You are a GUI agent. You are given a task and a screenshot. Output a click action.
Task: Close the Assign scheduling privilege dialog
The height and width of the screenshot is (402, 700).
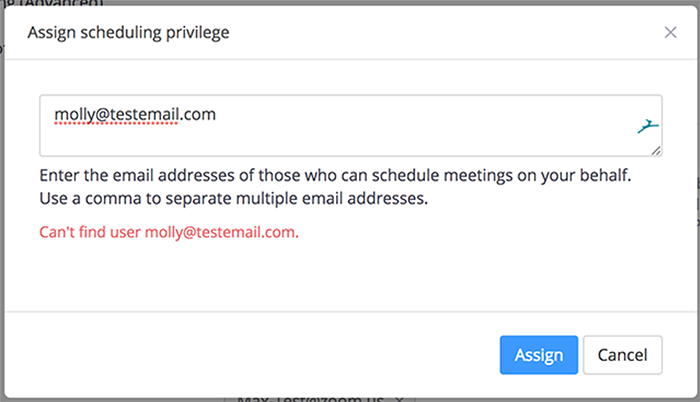point(670,32)
